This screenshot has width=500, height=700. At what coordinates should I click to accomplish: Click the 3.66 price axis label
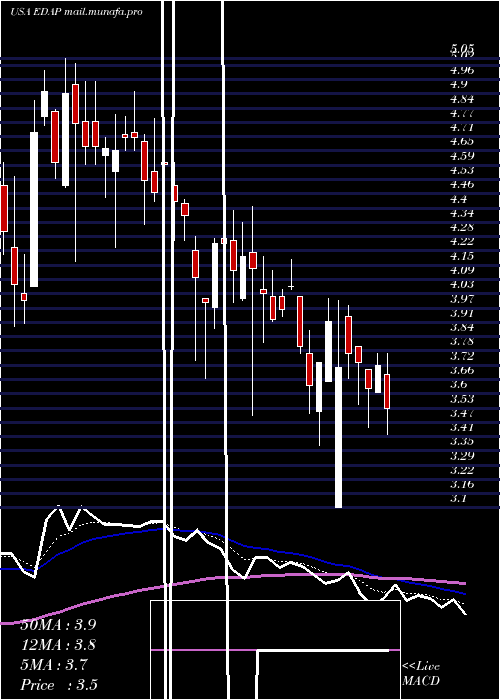tap(462, 370)
